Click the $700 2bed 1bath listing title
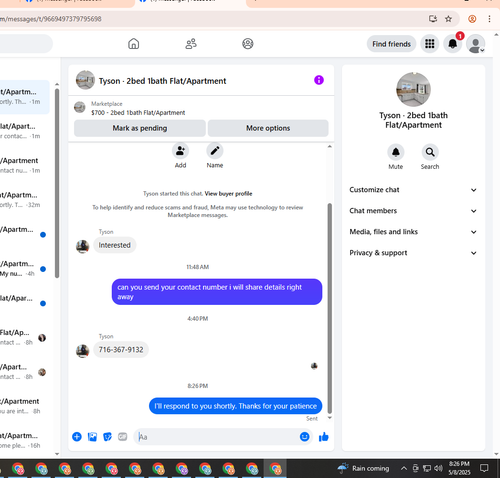The image size is (500, 478). point(138,113)
